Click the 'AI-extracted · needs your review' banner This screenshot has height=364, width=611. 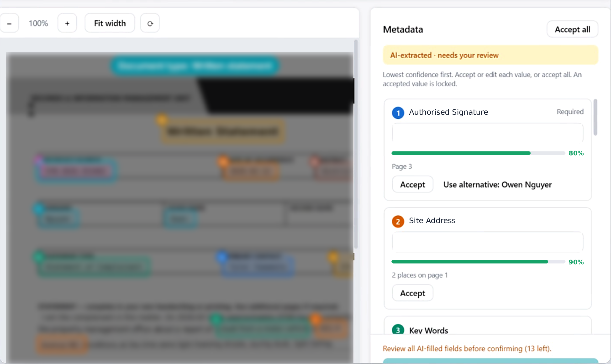coord(490,55)
